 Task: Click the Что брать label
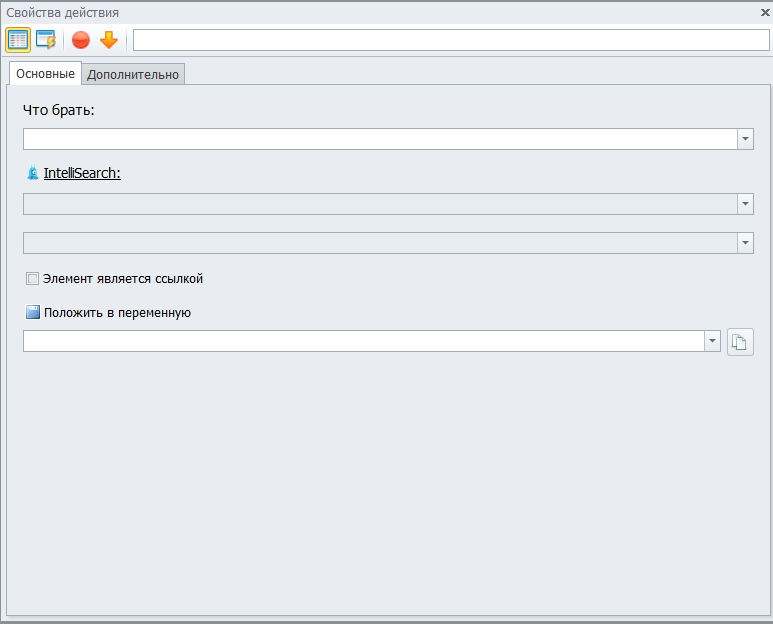[59, 110]
